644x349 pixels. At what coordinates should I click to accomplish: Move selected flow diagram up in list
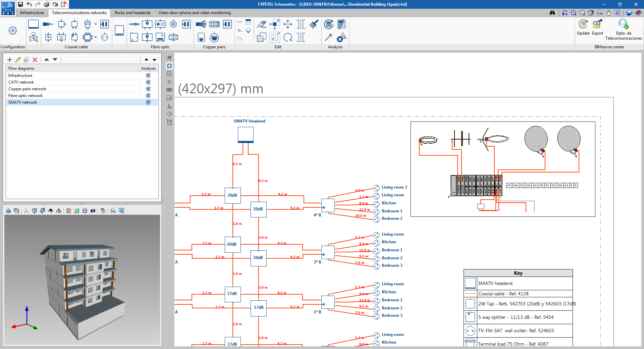tap(47, 60)
